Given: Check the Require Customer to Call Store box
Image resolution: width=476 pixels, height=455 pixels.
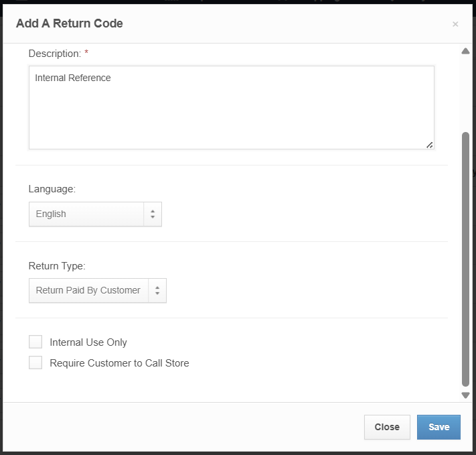Looking at the screenshot, I should [x=35, y=363].
